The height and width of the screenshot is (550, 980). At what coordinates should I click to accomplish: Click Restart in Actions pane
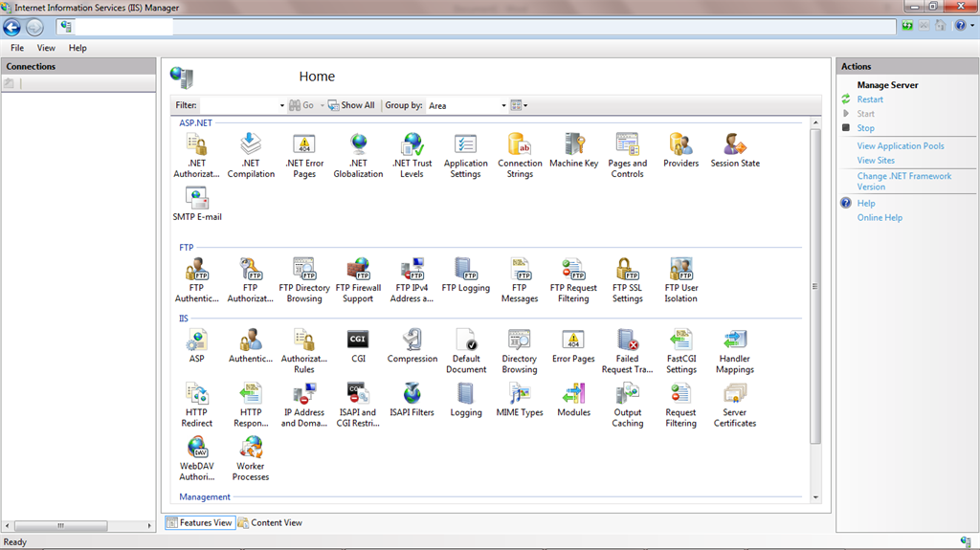point(870,99)
